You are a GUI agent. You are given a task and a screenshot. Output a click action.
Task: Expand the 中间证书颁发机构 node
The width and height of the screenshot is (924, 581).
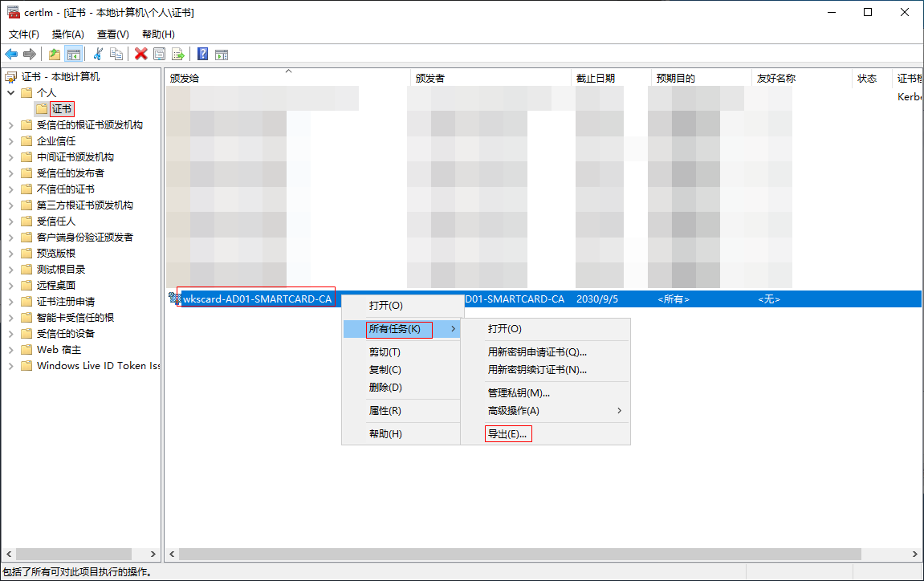pos(10,156)
